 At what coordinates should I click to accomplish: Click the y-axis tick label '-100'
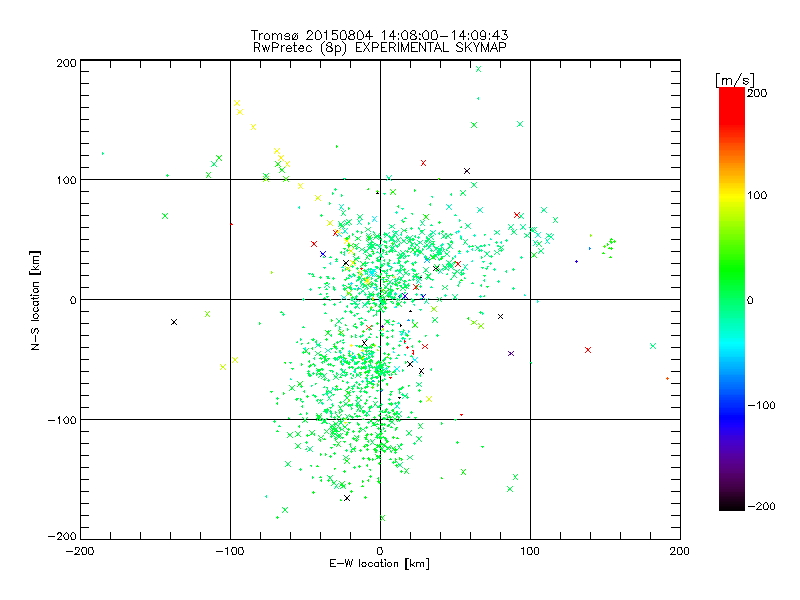coord(62,420)
